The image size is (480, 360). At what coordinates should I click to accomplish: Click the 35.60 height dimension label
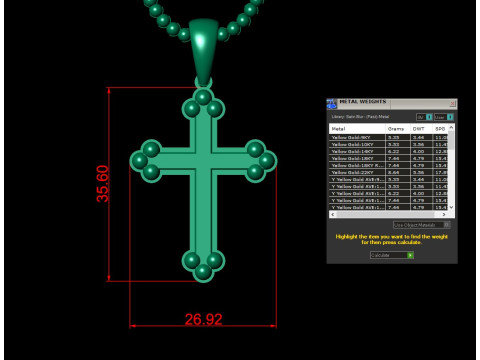[x=102, y=184]
